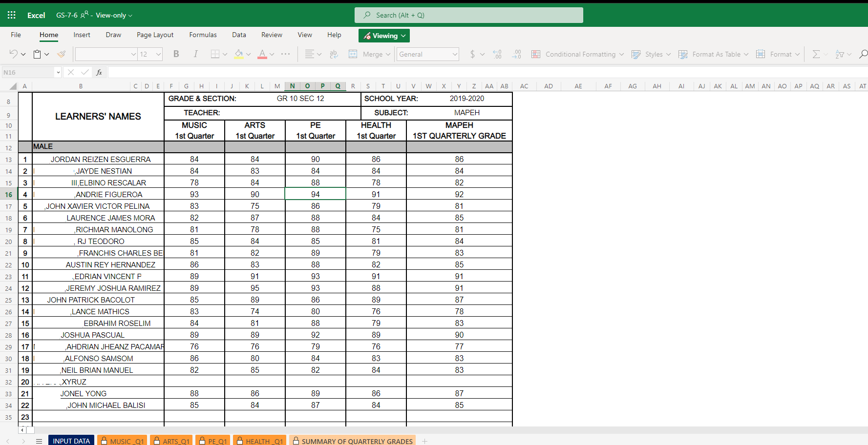The image size is (868, 445).
Task: Click the Merge cells button
Action: (x=369, y=54)
